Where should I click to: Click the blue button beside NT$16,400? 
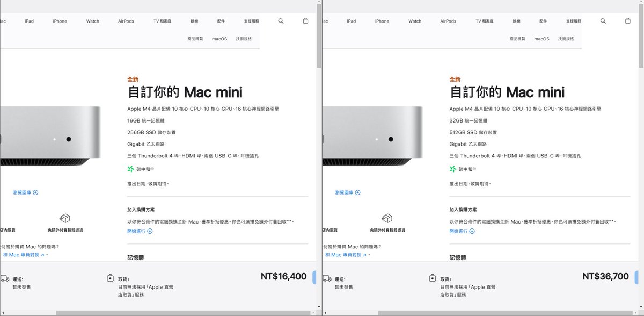point(313,277)
